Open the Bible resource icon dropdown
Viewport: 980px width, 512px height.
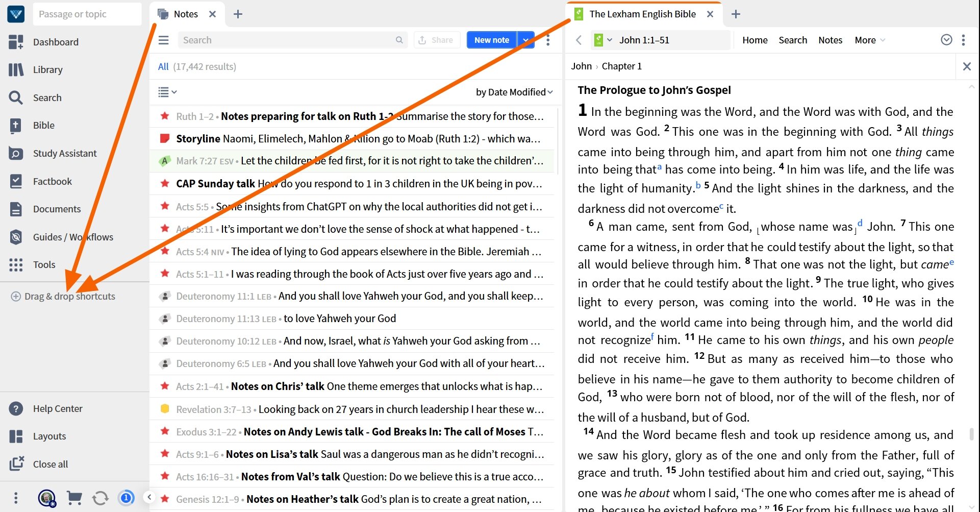tap(602, 40)
